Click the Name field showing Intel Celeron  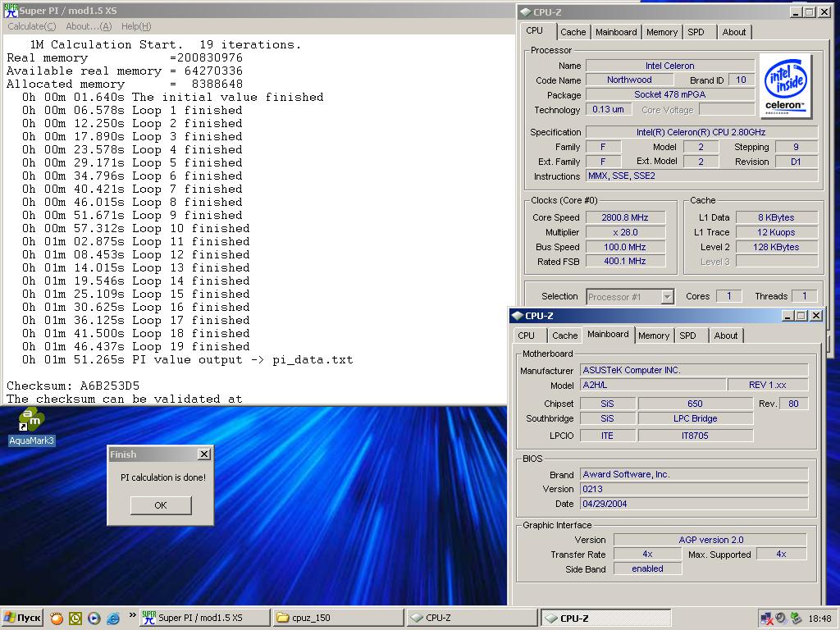[x=669, y=66]
